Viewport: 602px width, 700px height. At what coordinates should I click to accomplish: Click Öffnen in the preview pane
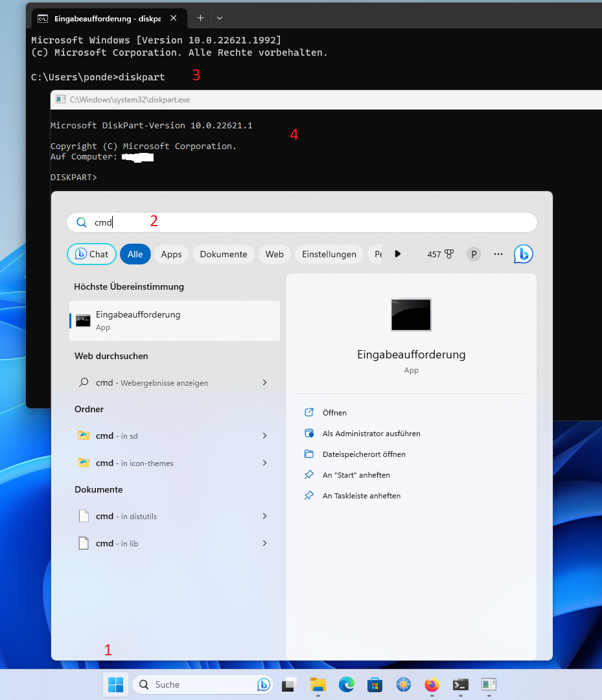[x=334, y=412]
